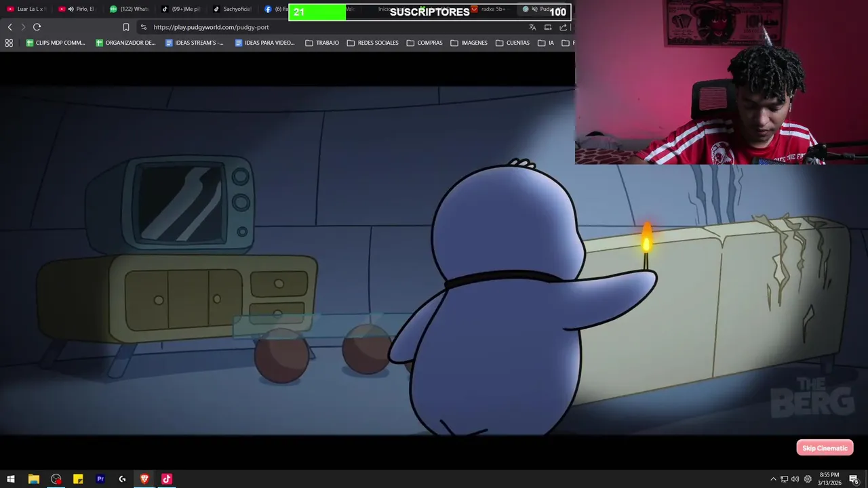Open the Windows Start menu
The height and width of the screenshot is (488, 868).
click(x=11, y=479)
